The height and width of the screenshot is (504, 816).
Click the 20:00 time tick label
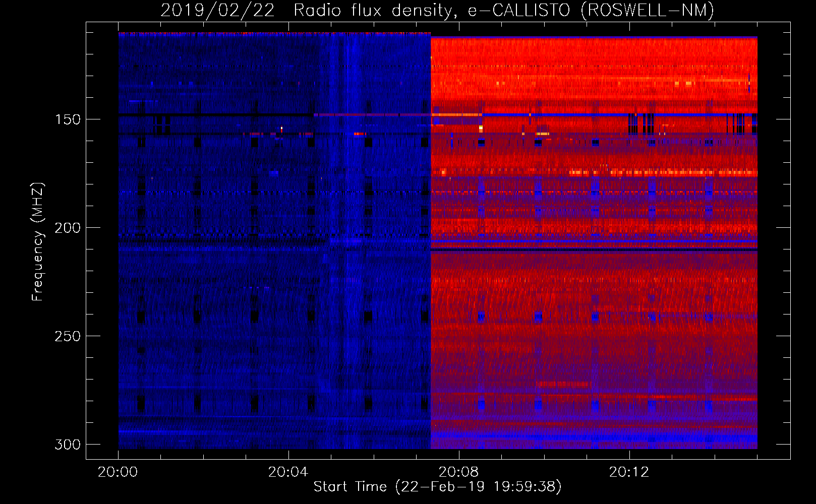coord(118,472)
